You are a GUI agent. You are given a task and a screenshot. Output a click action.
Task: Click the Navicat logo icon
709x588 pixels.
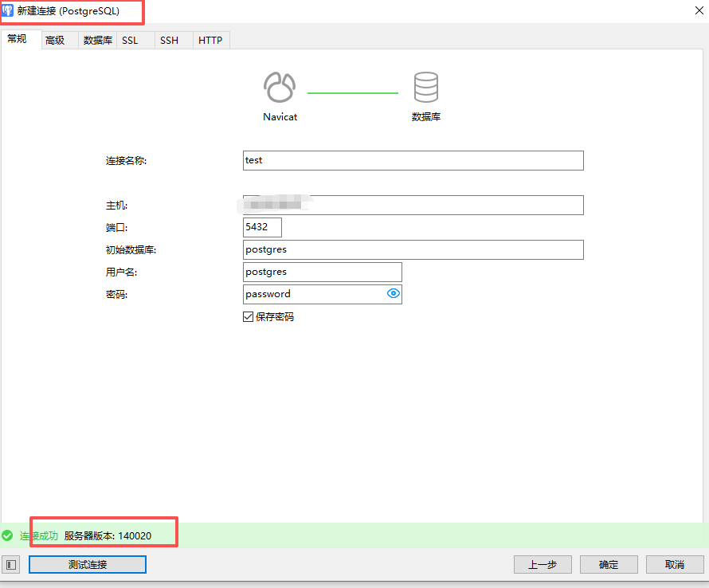[x=280, y=88]
